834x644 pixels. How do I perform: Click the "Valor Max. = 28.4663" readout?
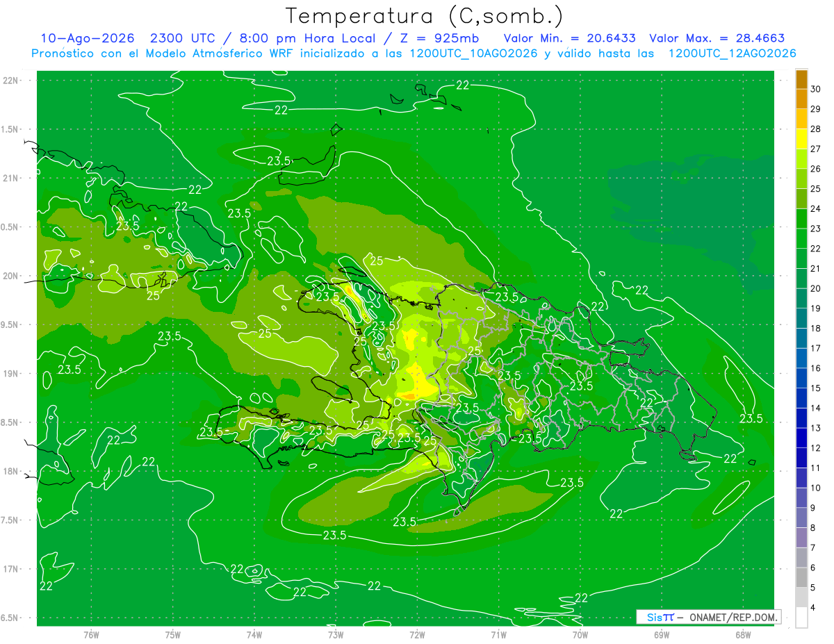[x=717, y=39]
